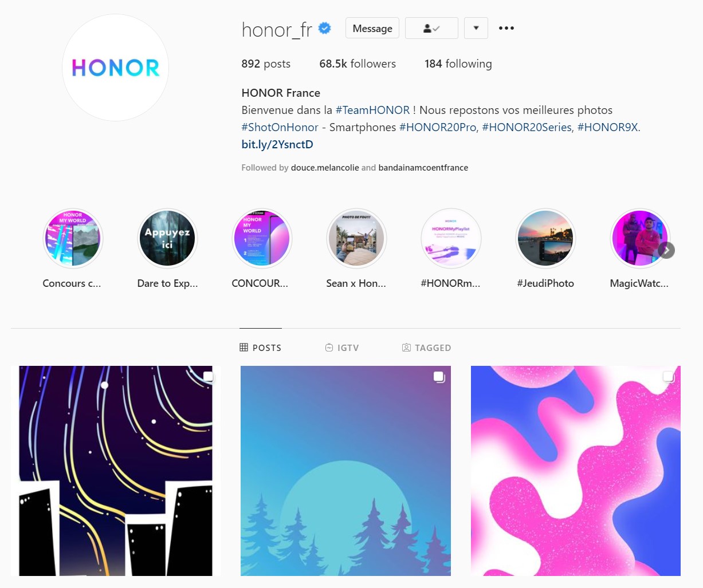Show more highlights with the right chevron

pyautogui.click(x=666, y=250)
